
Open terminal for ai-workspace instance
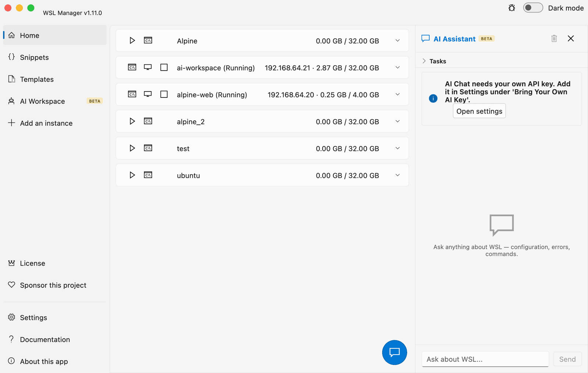pos(132,67)
